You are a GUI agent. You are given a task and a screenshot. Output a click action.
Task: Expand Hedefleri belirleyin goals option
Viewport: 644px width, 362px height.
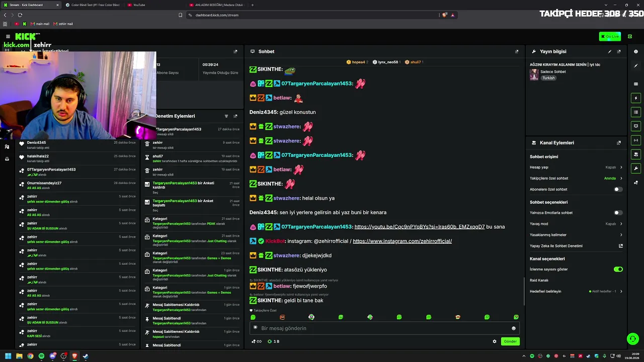pos(576,292)
